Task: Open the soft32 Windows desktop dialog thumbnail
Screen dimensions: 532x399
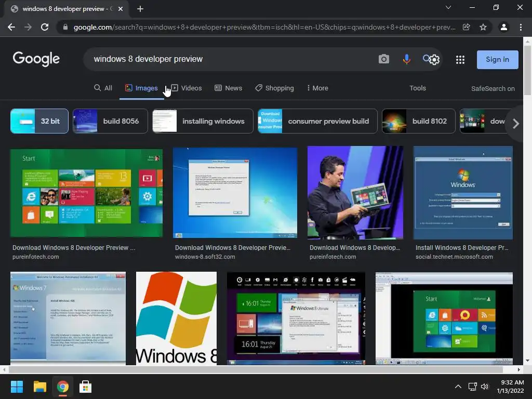Action: (x=235, y=193)
